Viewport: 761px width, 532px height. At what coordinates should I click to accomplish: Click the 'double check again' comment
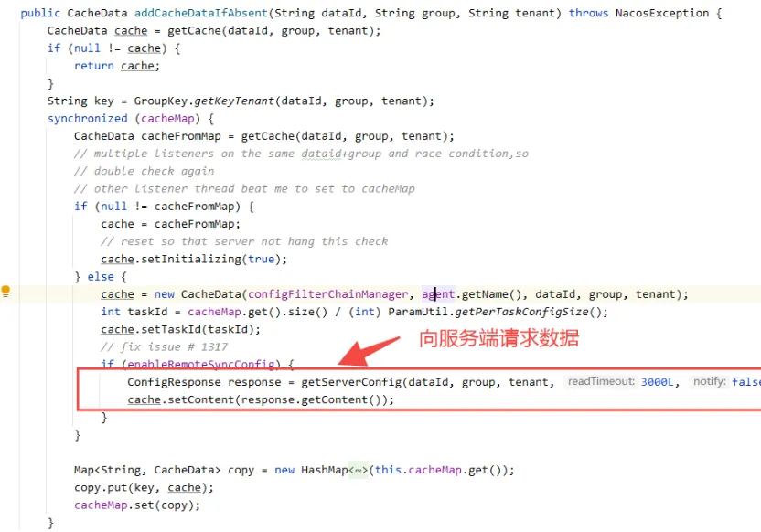[144, 171]
